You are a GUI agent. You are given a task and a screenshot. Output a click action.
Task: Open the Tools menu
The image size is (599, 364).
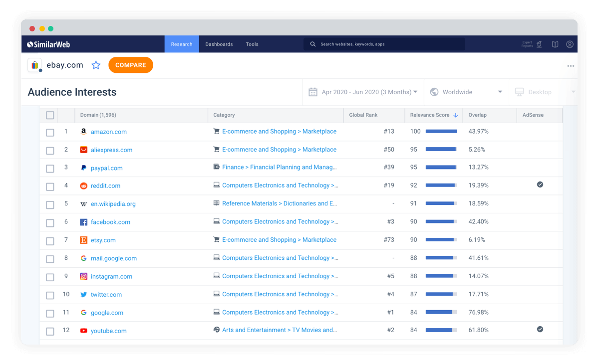click(252, 44)
